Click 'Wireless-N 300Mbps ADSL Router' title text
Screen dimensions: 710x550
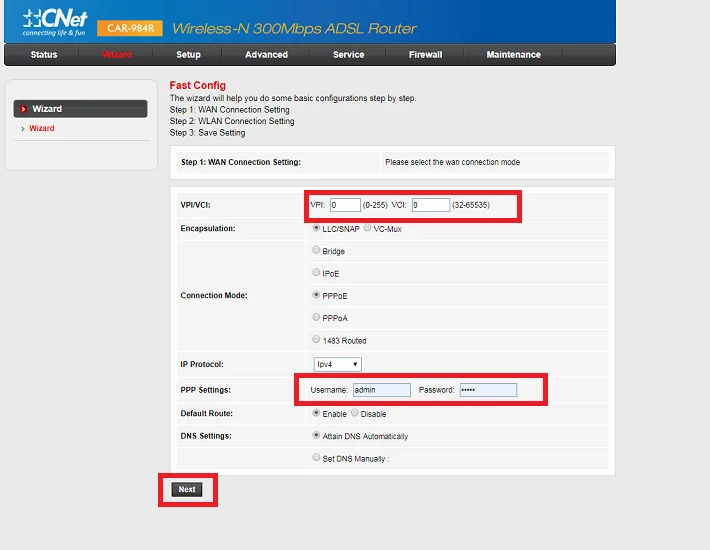tap(294, 29)
